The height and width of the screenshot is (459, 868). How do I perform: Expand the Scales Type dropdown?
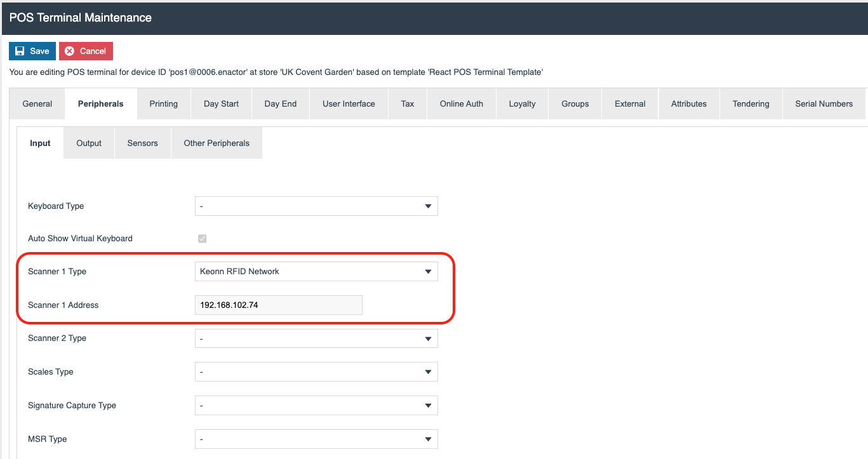tap(316, 372)
